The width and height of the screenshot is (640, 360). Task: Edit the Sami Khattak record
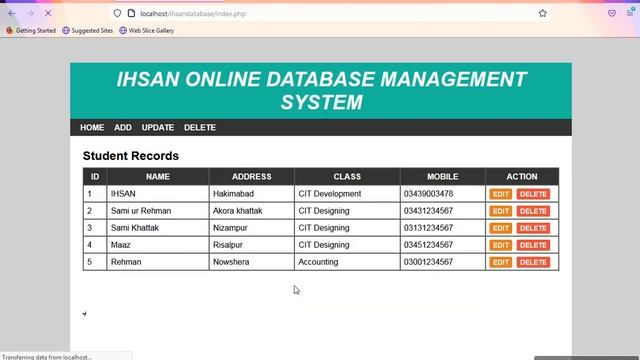click(500, 228)
